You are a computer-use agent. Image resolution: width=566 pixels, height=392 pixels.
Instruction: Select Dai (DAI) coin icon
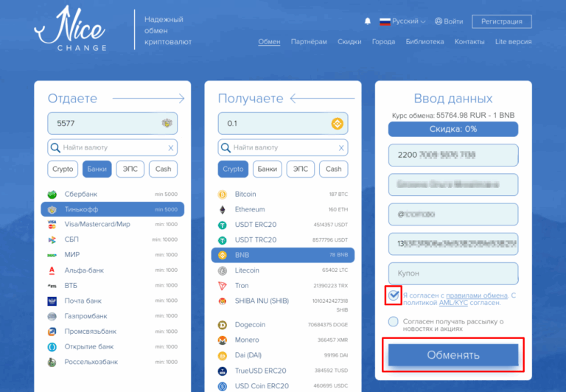(x=223, y=356)
